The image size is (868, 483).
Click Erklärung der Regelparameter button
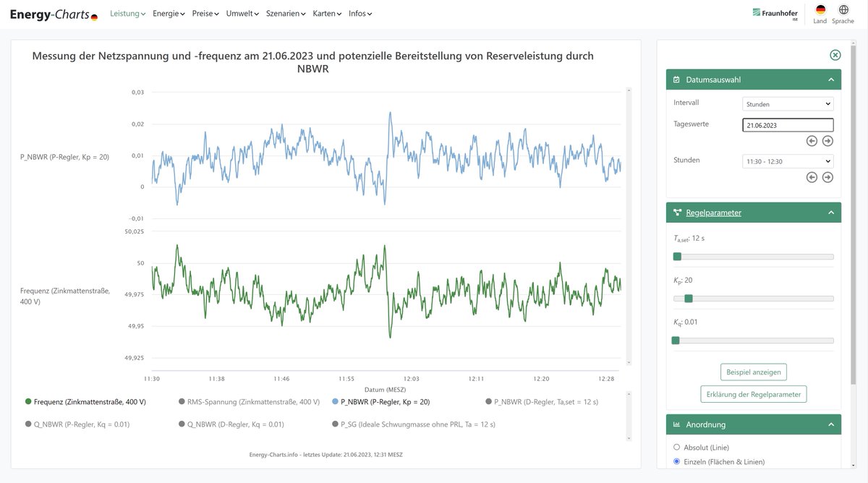point(754,394)
